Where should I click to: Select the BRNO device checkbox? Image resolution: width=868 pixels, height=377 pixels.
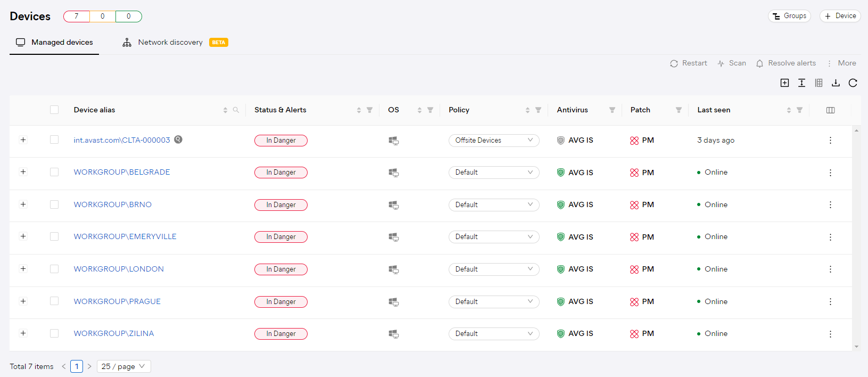click(54, 204)
